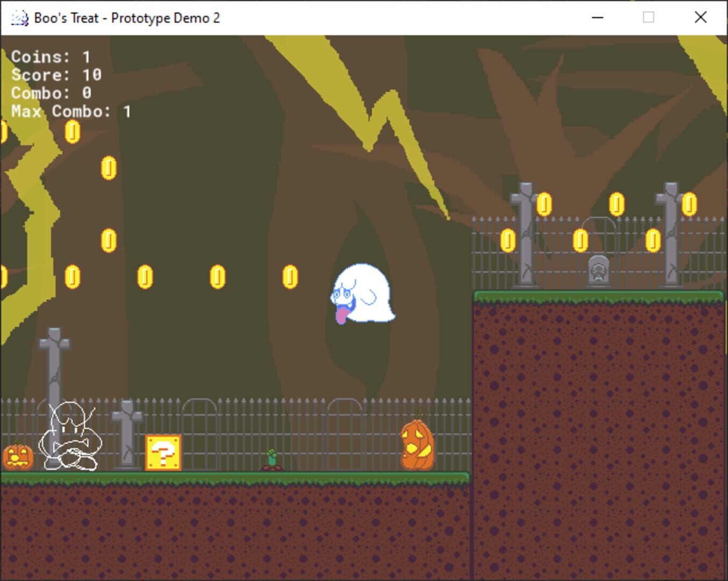Hit the question mark block
The image size is (728, 581).
pyautogui.click(x=163, y=452)
